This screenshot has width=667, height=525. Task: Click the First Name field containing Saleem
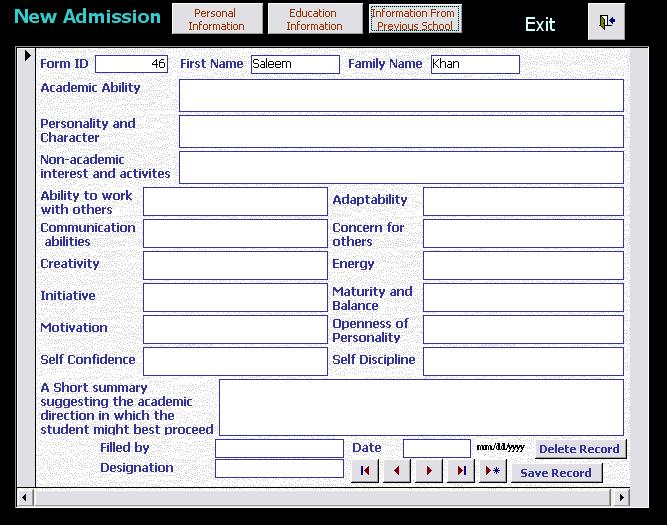(x=295, y=64)
